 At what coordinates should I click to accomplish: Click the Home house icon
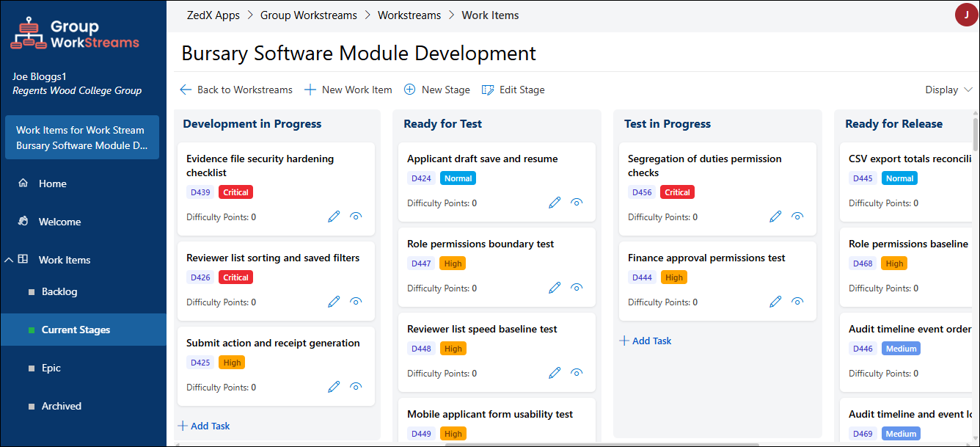click(x=23, y=183)
